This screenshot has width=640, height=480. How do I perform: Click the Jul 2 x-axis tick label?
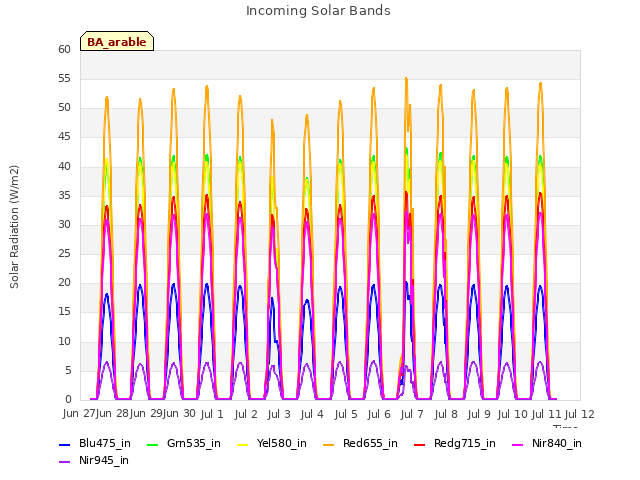tap(246, 414)
